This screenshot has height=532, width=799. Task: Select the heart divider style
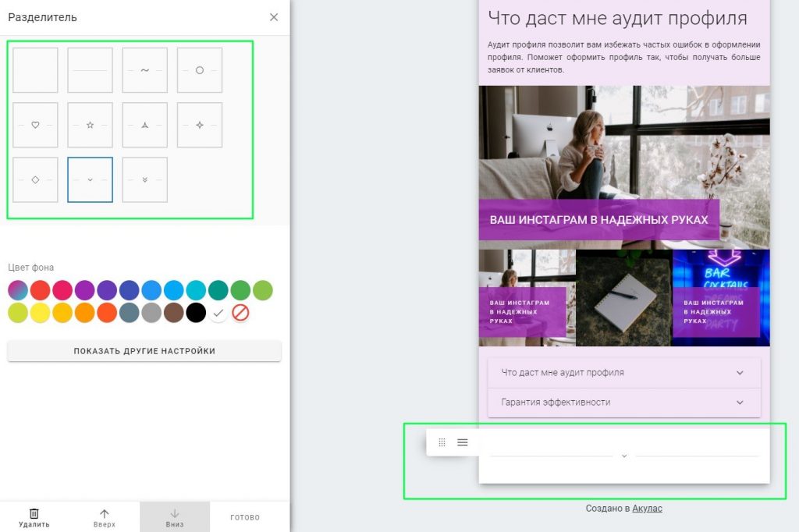coord(35,125)
